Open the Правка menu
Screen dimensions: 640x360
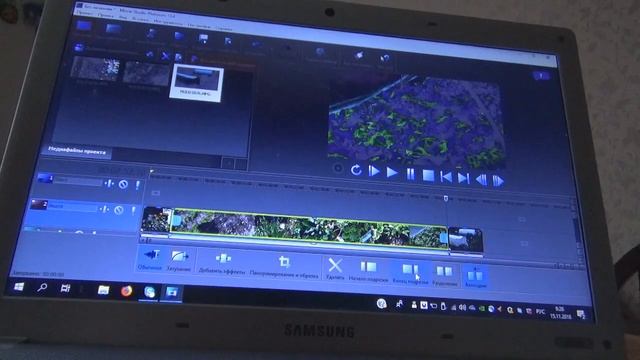(x=106, y=16)
